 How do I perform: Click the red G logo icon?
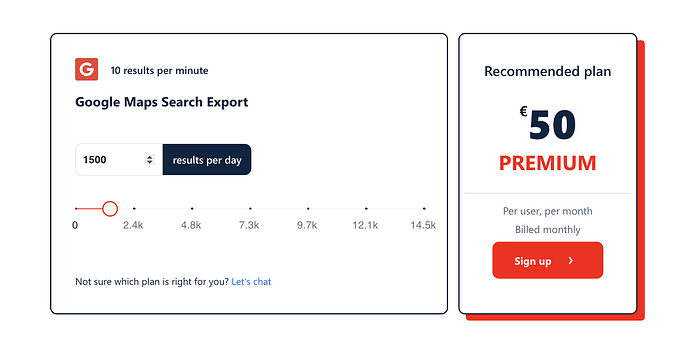tap(86, 69)
